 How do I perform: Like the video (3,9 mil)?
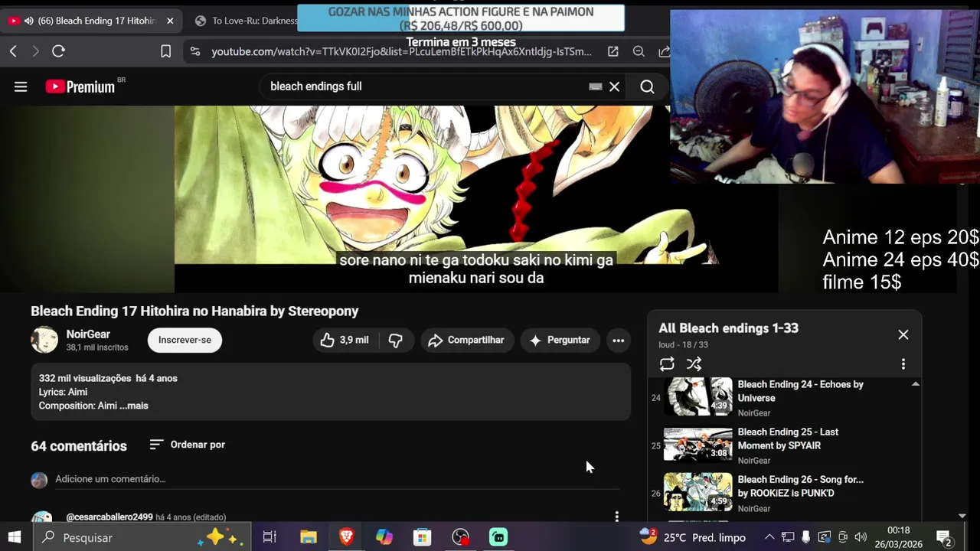pyautogui.click(x=344, y=340)
